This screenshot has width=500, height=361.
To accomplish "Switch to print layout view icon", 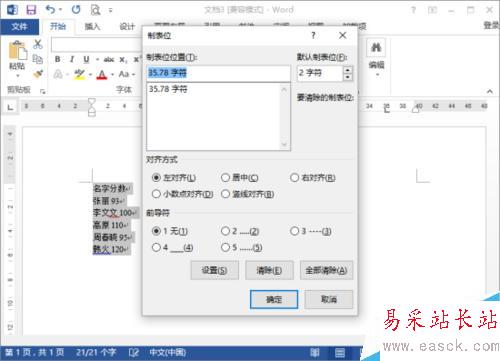I will pyautogui.click(x=340, y=352).
